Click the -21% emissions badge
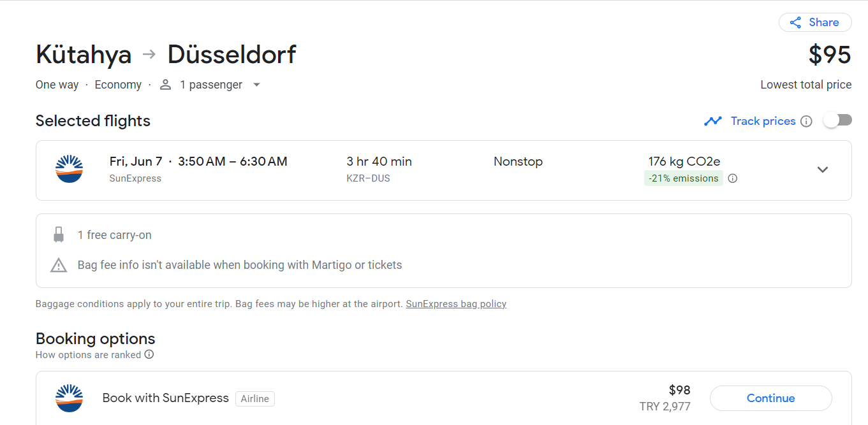868x425 pixels. click(683, 178)
